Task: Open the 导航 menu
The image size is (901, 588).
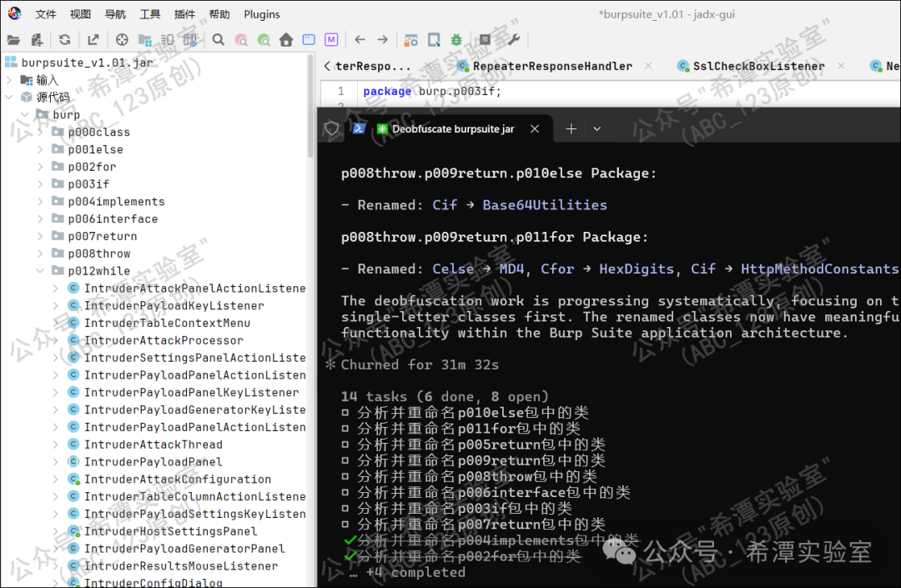Action: (x=115, y=14)
